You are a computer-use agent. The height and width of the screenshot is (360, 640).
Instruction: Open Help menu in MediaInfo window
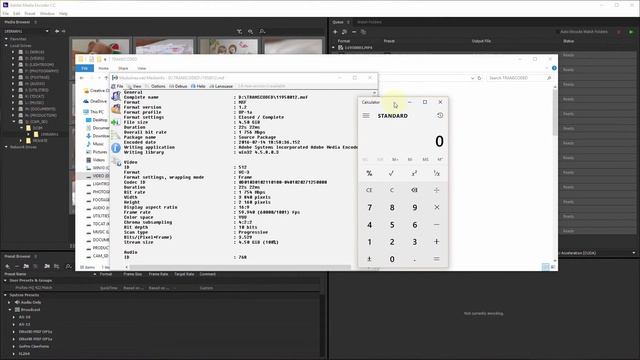[x=198, y=87]
